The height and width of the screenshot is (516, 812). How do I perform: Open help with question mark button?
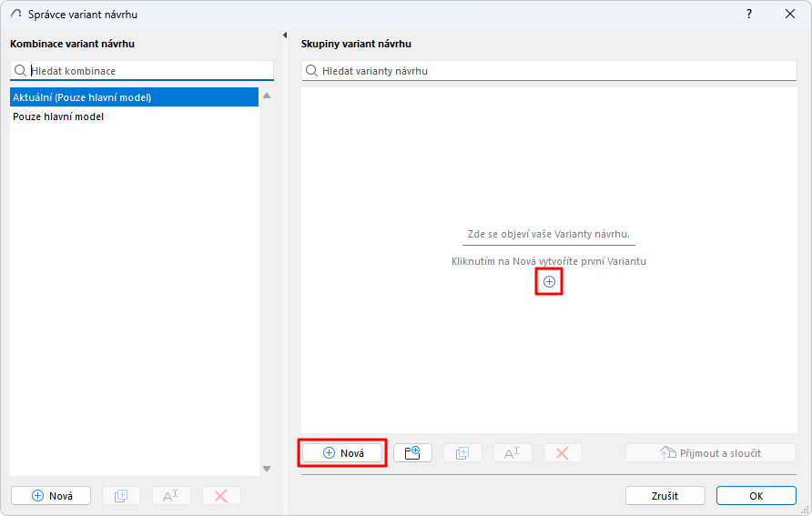(749, 14)
